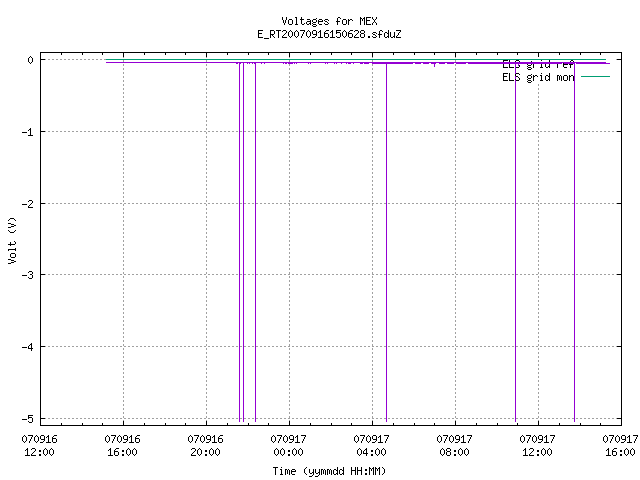640x480 pixels.
Task: Click the last purple spike near 14:00
Action: 574,242
